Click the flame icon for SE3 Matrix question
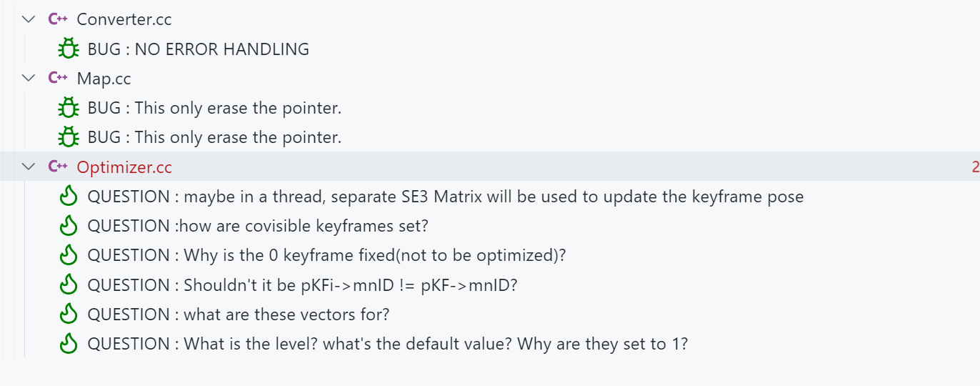980x386 pixels. (68, 197)
